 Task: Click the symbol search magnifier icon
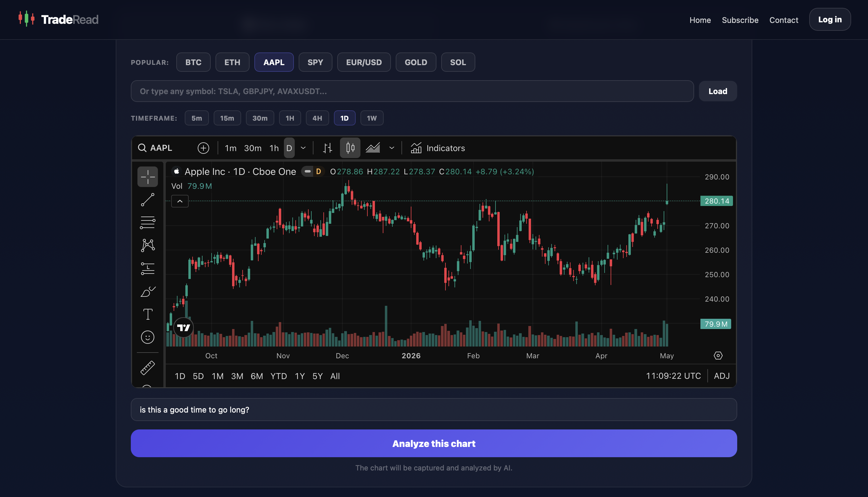click(x=142, y=148)
